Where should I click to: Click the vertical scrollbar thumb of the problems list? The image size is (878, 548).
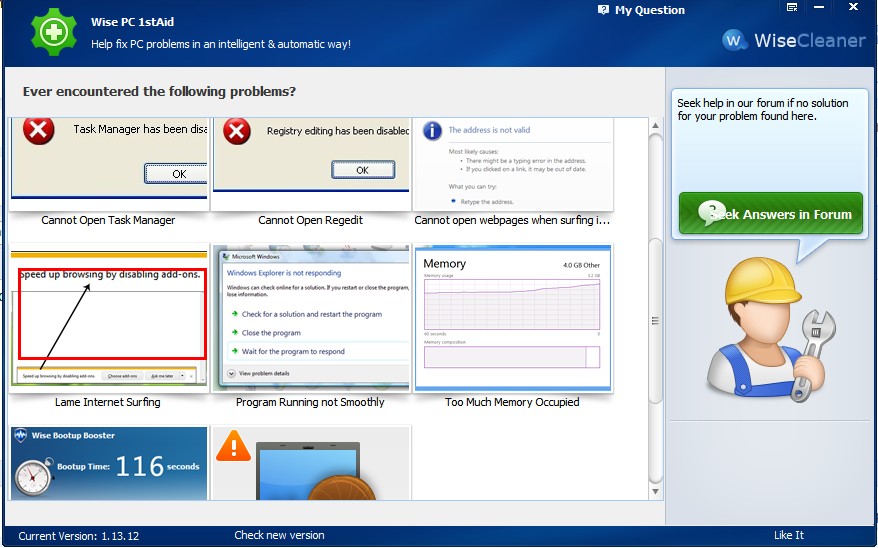click(x=655, y=320)
